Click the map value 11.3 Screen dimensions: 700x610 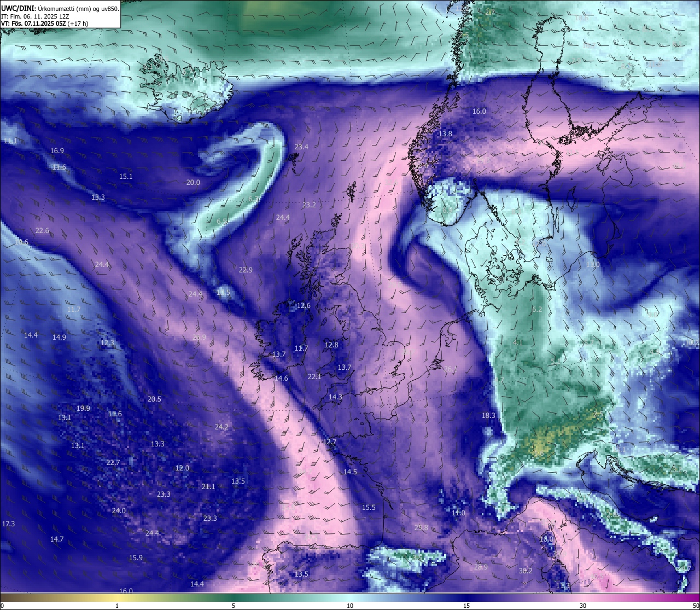tap(563, 586)
